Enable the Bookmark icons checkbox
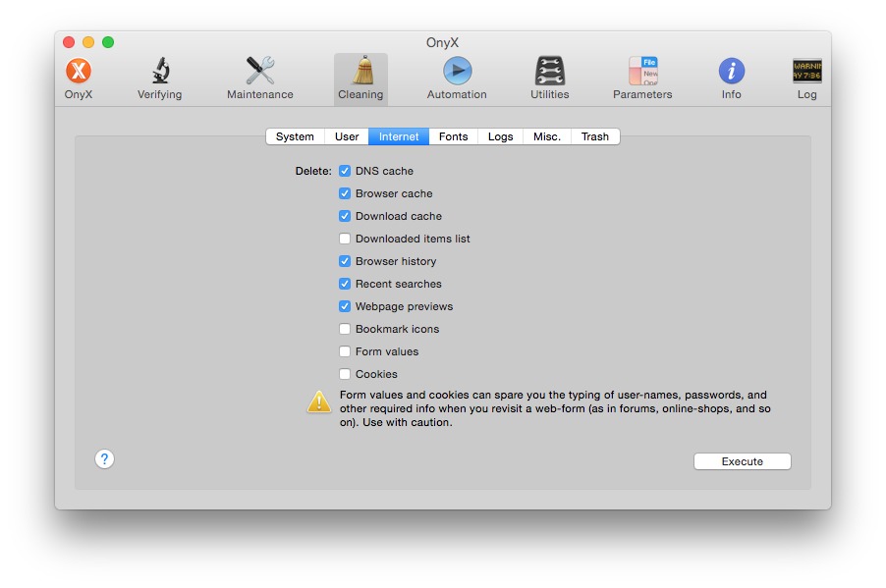Image resolution: width=886 pixels, height=588 pixels. (345, 329)
